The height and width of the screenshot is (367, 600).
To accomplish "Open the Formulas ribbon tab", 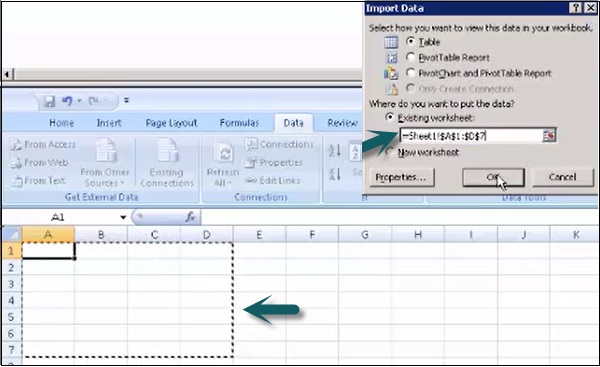I will (240, 123).
